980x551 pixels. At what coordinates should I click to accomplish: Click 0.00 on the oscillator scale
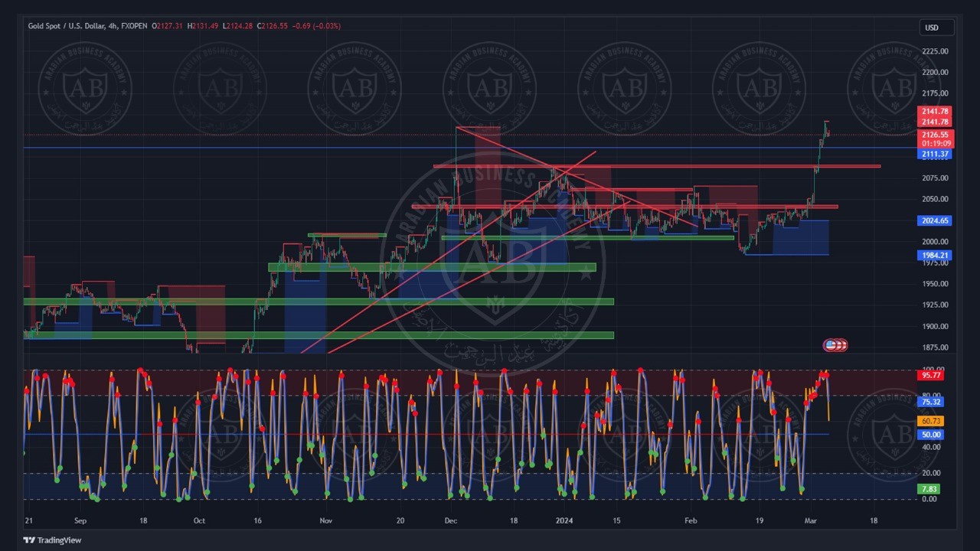[929, 499]
